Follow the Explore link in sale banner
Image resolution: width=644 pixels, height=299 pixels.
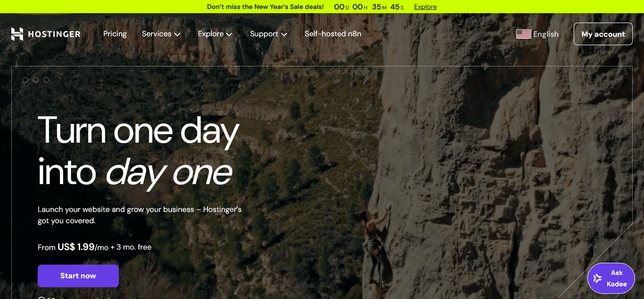point(425,7)
